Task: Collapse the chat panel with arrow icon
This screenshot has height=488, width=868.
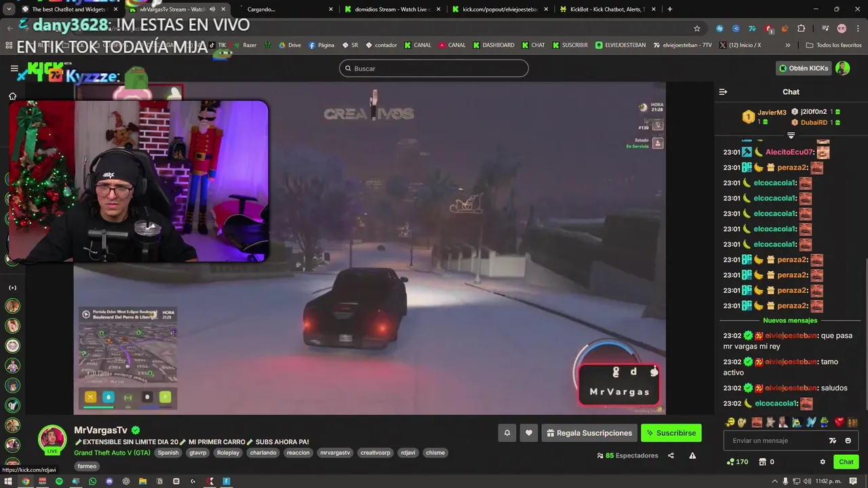Action: click(723, 91)
